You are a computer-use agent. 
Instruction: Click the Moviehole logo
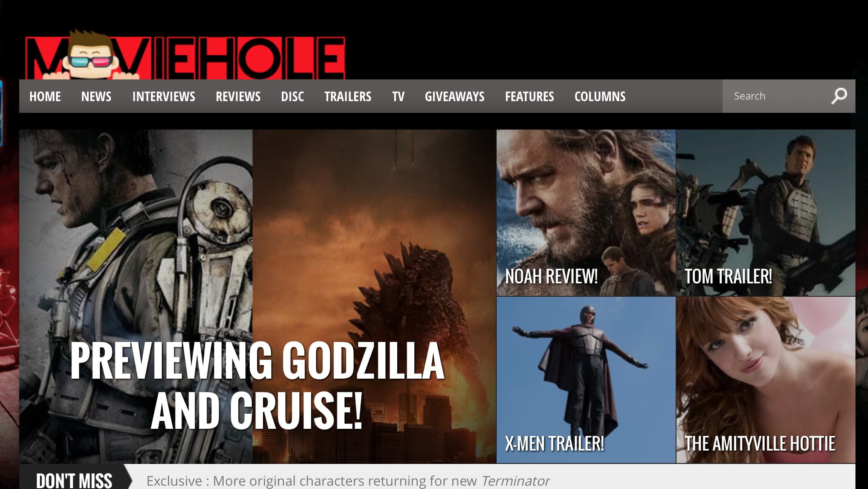coord(185,55)
